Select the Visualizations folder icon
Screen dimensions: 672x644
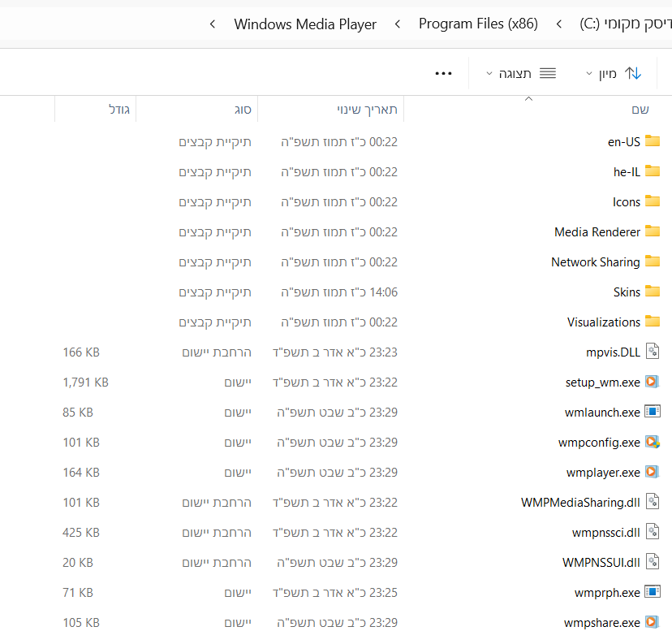point(653,321)
